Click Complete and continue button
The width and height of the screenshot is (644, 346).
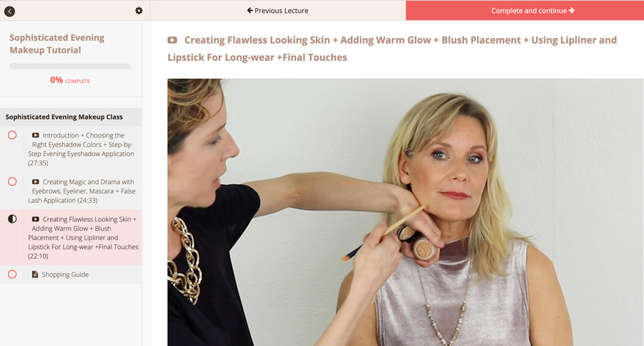(x=525, y=10)
